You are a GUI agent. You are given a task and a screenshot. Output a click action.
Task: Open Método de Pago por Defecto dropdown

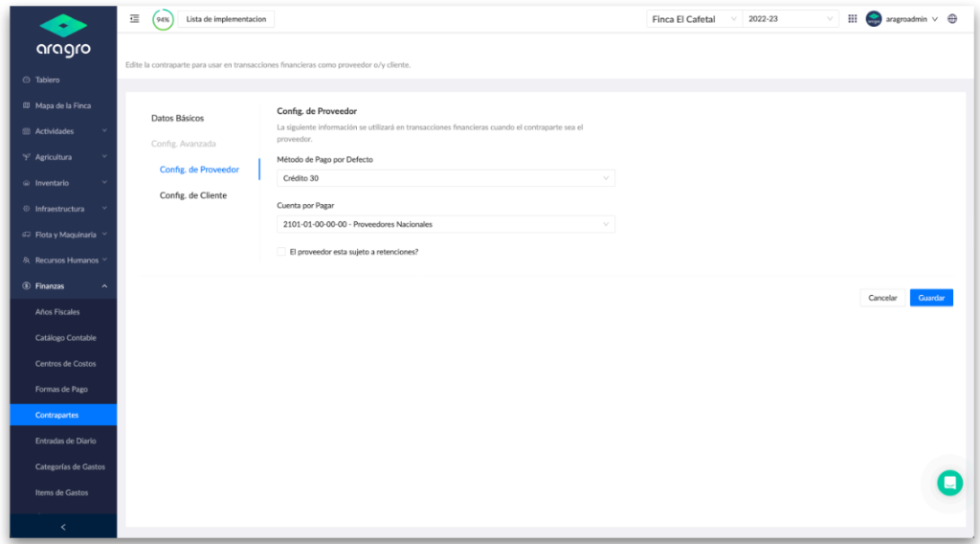446,178
